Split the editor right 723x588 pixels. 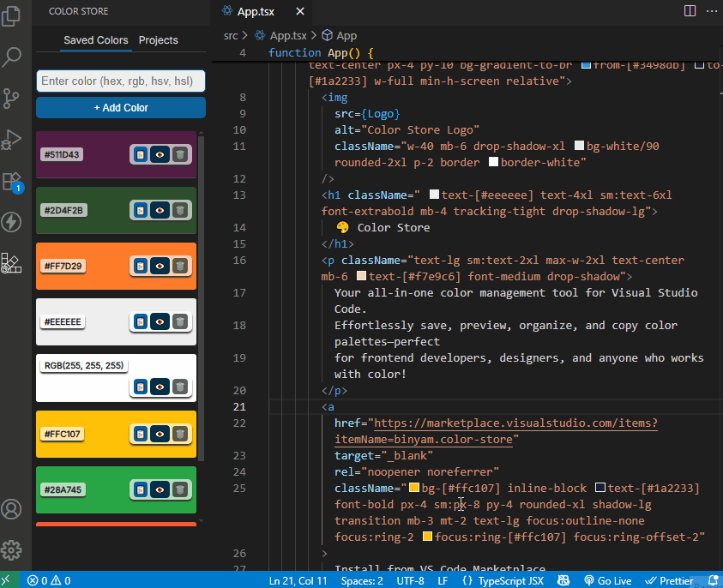[x=690, y=11]
